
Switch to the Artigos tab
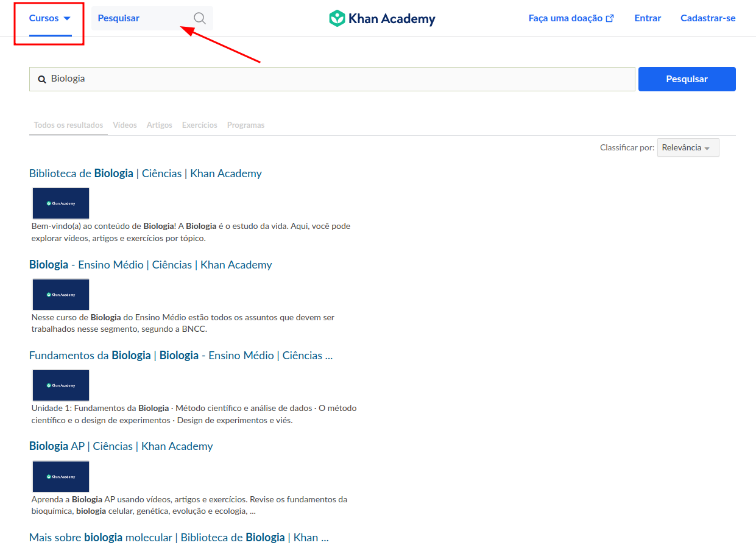tap(160, 125)
